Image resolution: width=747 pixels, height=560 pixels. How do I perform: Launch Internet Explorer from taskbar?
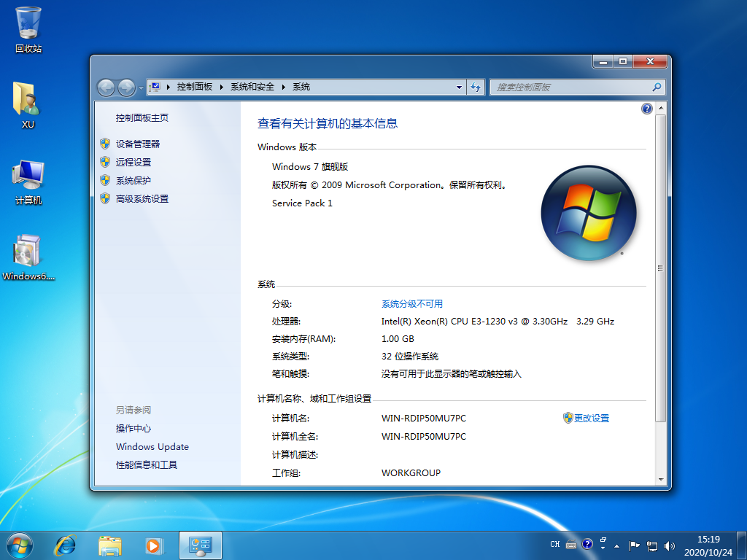65,545
